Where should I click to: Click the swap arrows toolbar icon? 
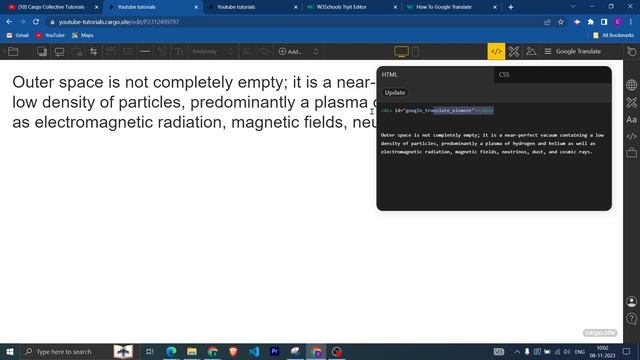pos(93,51)
